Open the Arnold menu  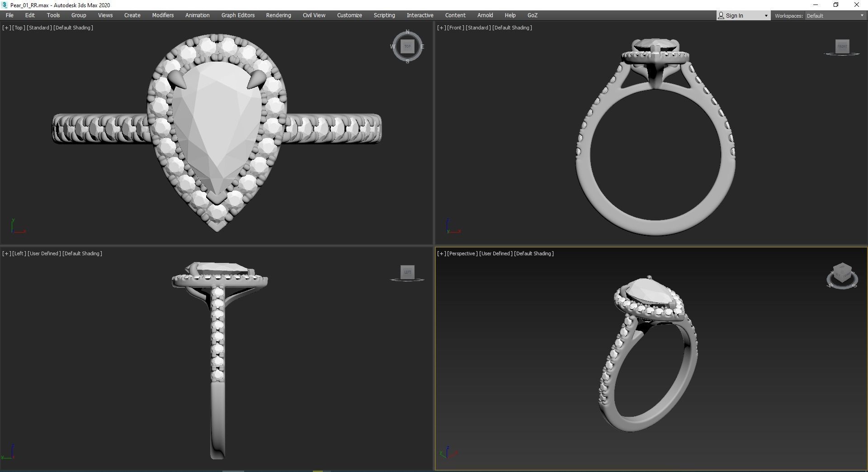tap(485, 15)
